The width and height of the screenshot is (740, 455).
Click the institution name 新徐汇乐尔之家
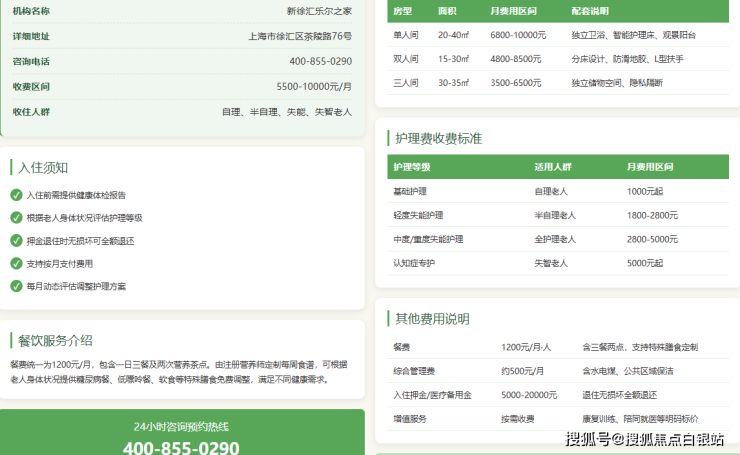319,11
